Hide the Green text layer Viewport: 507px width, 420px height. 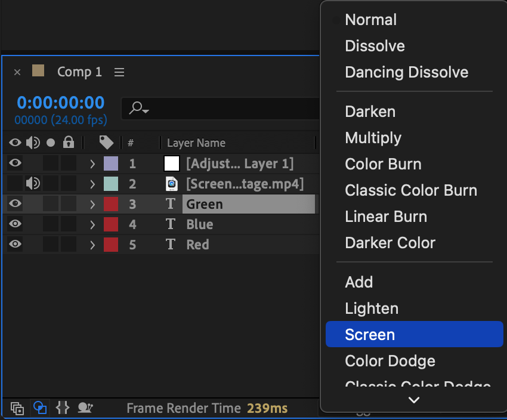pyautogui.click(x=16, y=204)
